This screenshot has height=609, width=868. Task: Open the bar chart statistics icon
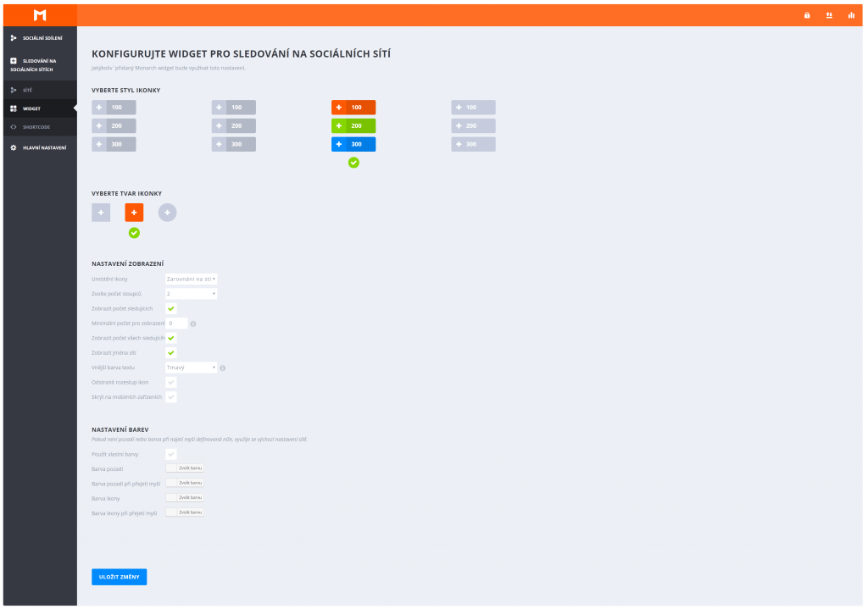(851, 15)
